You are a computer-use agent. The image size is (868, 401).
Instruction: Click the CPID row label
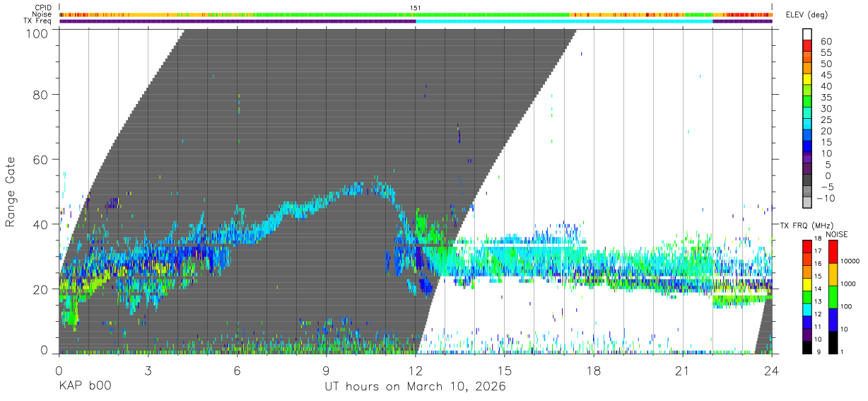(x=43, y=8)
